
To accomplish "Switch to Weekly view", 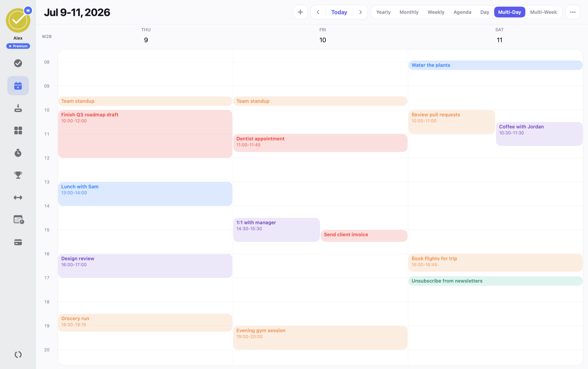I will [436, 12].
